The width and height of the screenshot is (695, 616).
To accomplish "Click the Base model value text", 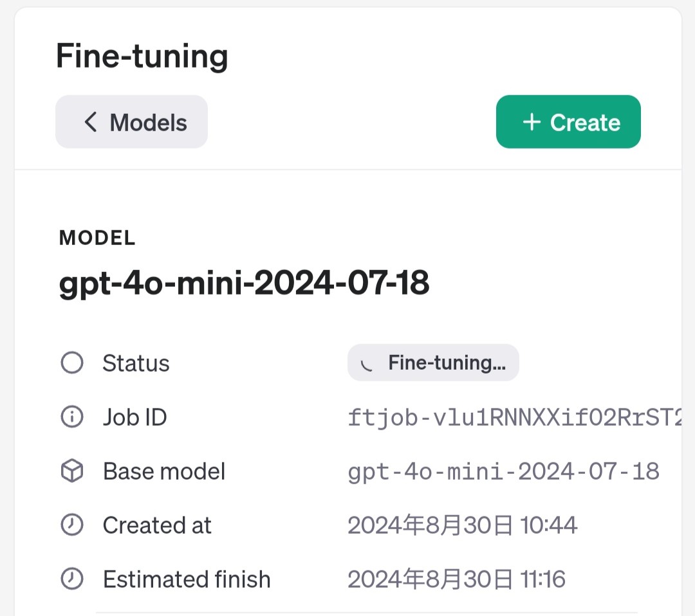I will coord(503,471).
